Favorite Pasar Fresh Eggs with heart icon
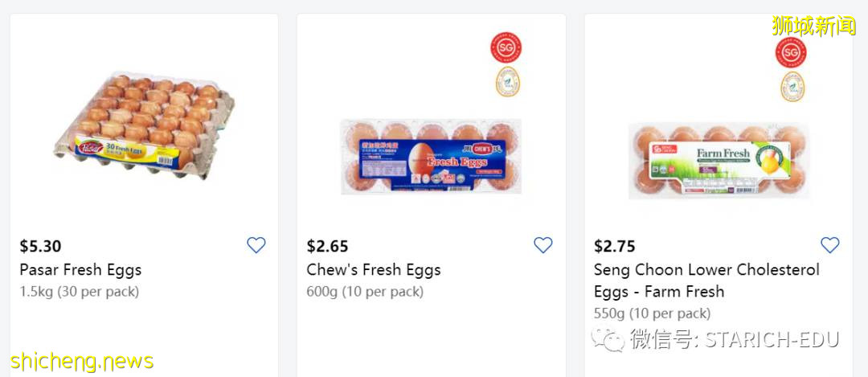The image size is (868, 377). [256, 246]
